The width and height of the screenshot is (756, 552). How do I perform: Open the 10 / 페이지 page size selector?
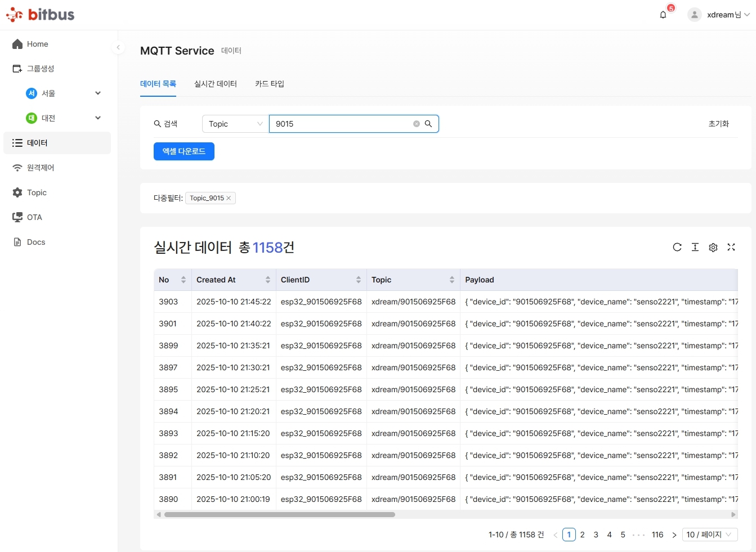click(709, 535)
